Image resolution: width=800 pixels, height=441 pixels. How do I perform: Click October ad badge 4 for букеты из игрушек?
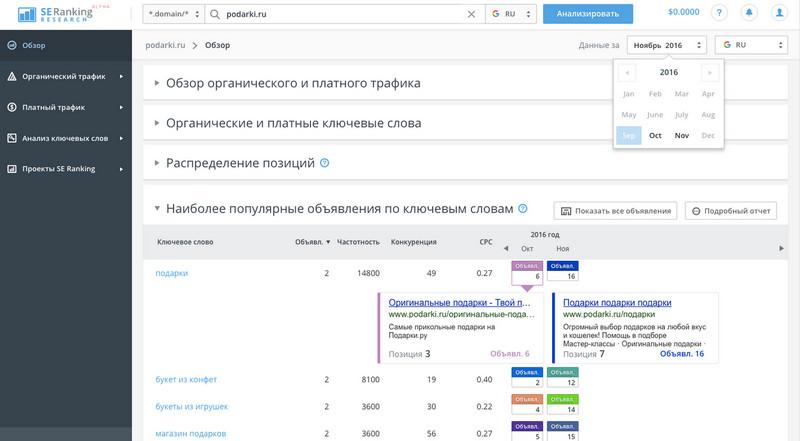click(527, 404)
